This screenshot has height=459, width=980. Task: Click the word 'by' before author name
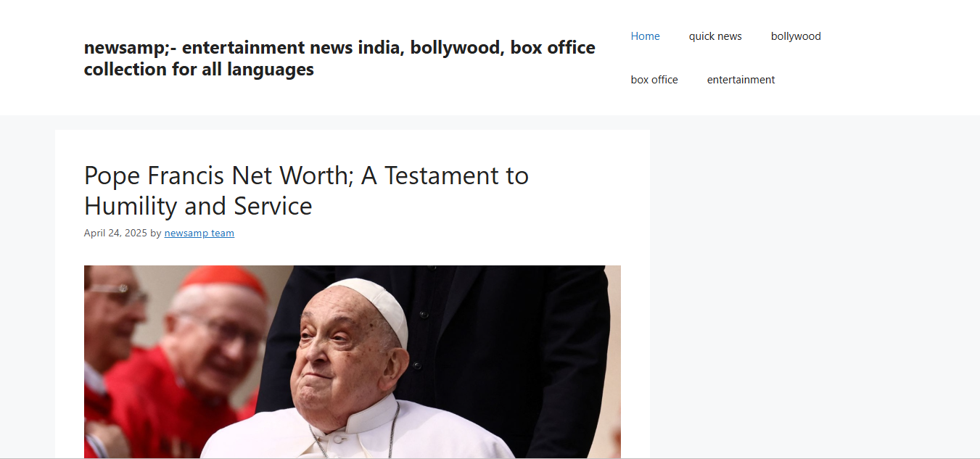pos(156,233)
